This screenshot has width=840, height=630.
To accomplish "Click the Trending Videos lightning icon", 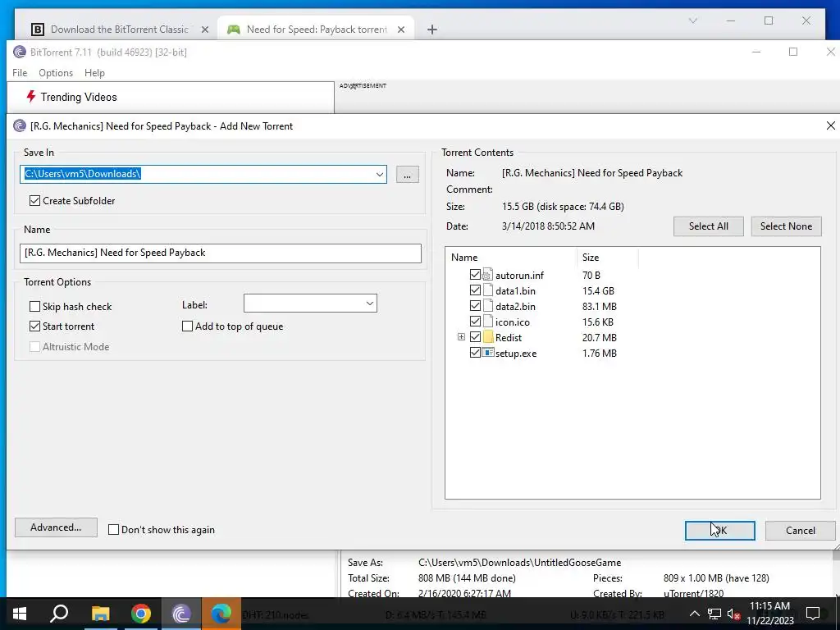I will (31, 97).
